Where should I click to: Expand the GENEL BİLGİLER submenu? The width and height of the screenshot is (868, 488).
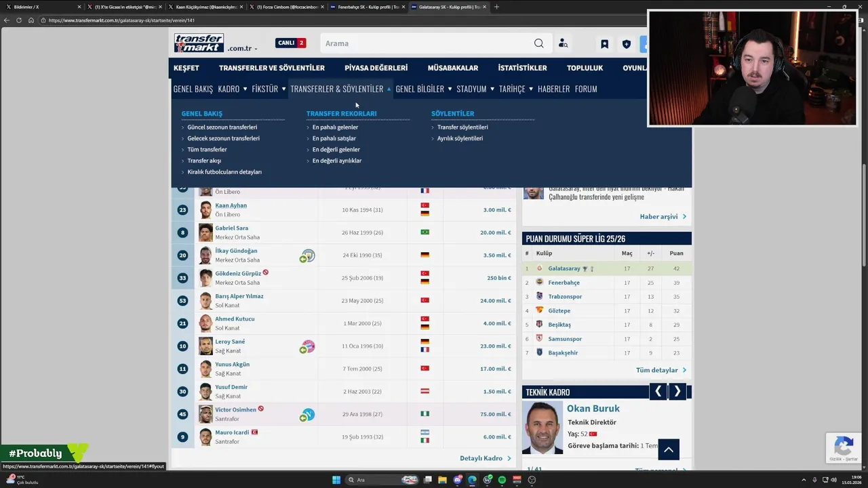tap(450, 89)
